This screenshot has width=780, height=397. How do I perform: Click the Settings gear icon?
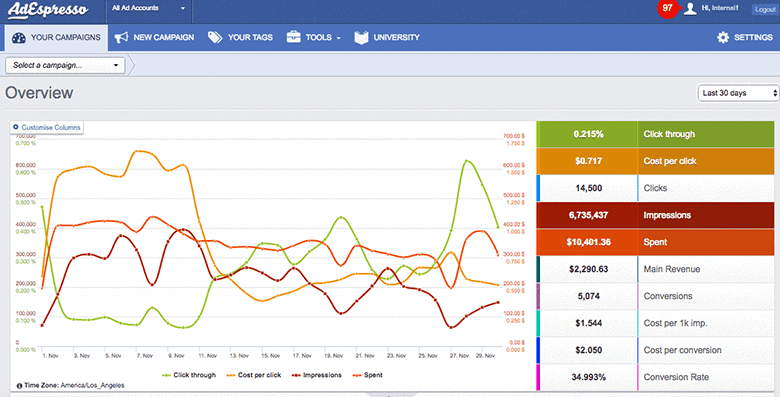(723, 37)
